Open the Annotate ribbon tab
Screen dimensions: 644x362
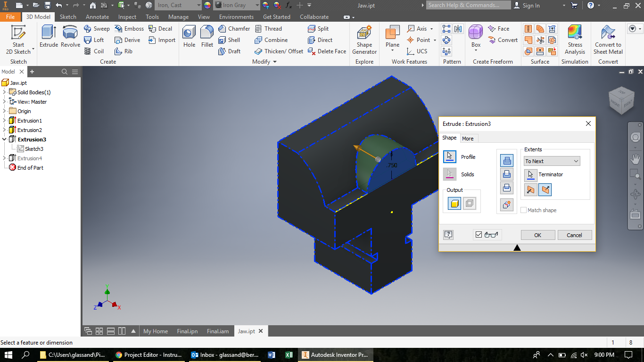click(x=97, y=16)
